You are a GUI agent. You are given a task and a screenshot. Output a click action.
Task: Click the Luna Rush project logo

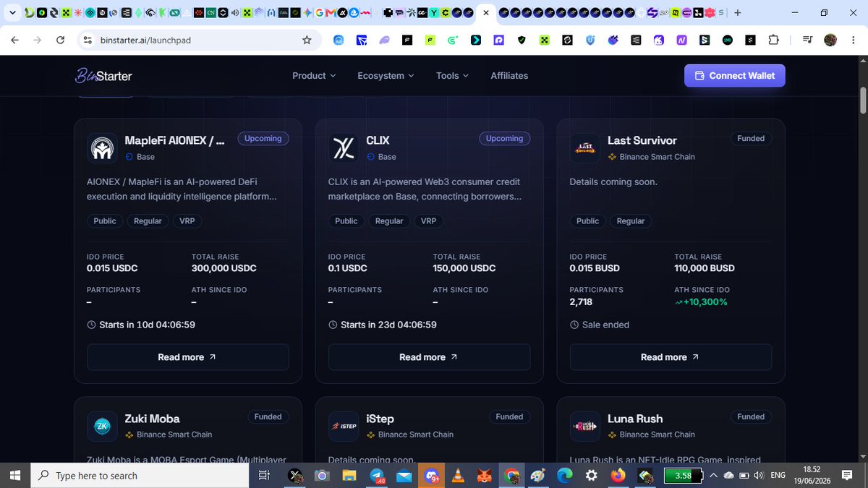pos(585,426)
